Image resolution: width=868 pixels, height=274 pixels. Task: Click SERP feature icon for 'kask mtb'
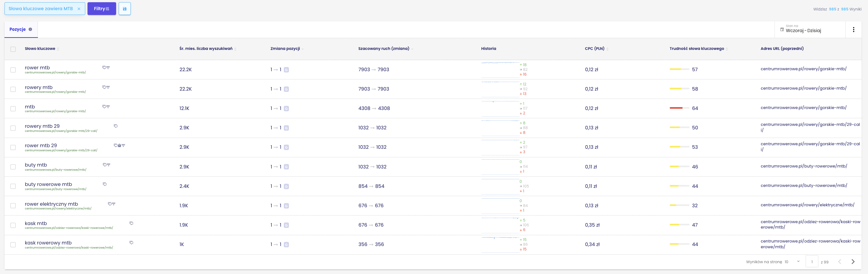131,223
